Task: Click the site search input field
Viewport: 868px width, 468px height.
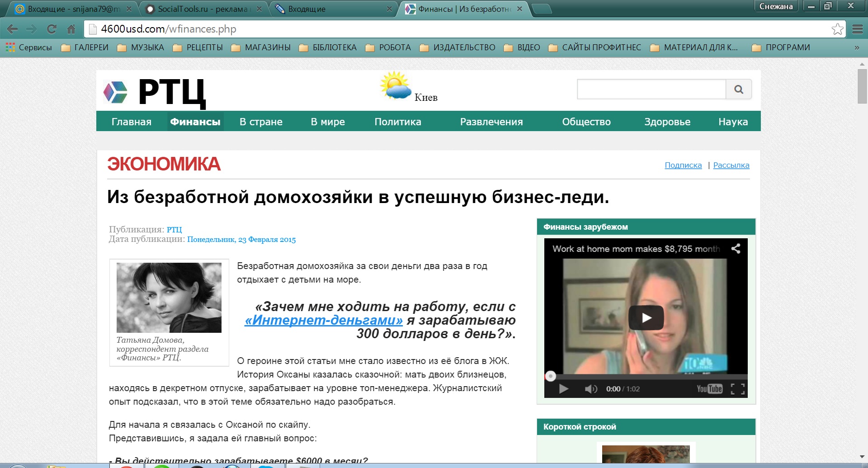Action: (651, 89)
